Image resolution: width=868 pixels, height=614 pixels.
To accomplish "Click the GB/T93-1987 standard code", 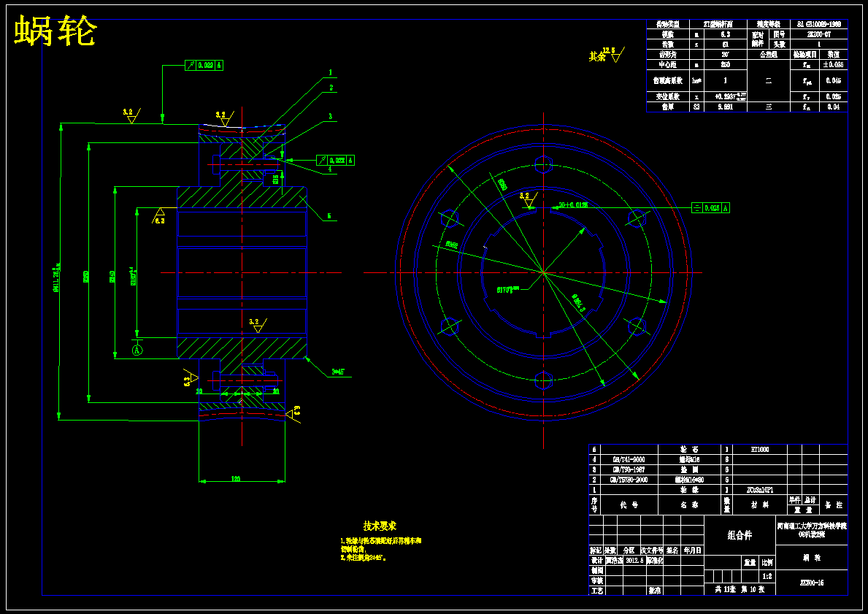I will coord(629,469).
